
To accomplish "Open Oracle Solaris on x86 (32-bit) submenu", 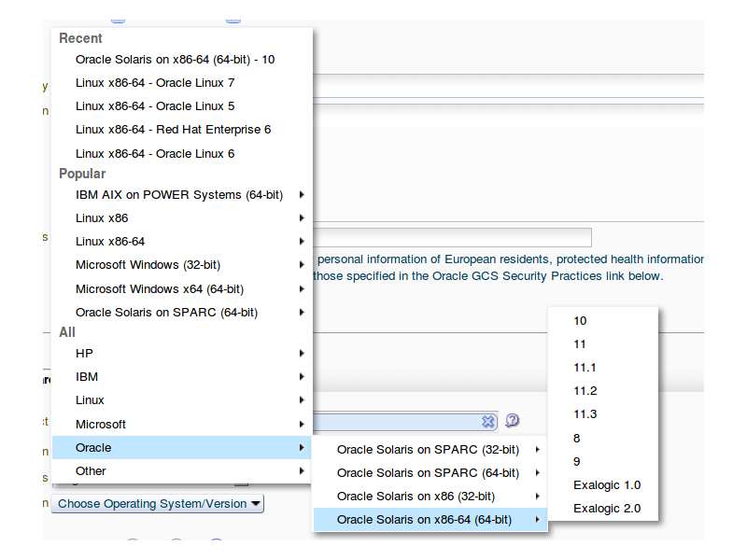I will point(430,497).
